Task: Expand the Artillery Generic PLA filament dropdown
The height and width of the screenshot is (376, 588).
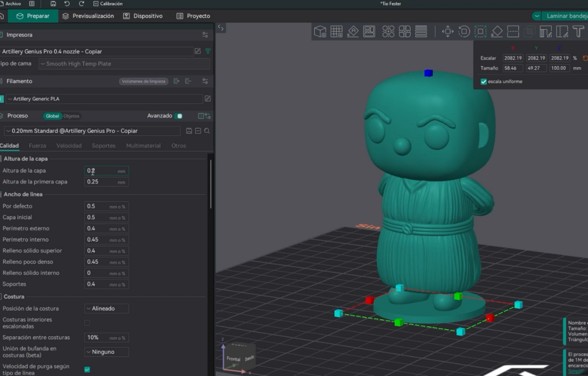Action: pyautogui.click(x=105, y=99)
